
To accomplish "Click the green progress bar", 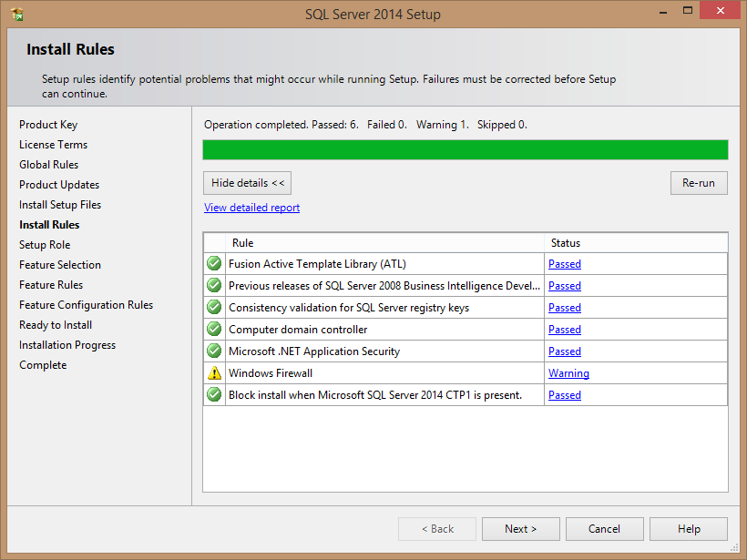I will 465,150.
